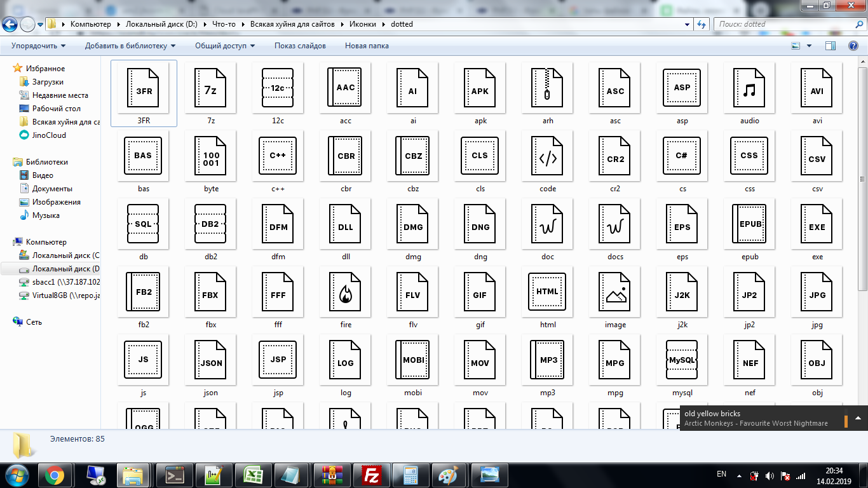Viewport: 868px width, 488px height.
Task: Select the audio music note file
Action: (750, 91)
